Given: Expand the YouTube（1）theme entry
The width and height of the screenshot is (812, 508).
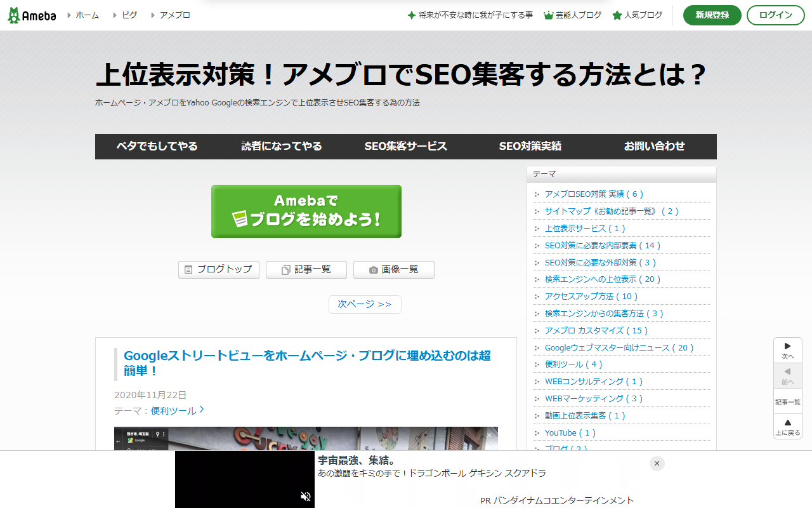Looking at the screenshot, I should pyautogui.click(x=570, y=432).
